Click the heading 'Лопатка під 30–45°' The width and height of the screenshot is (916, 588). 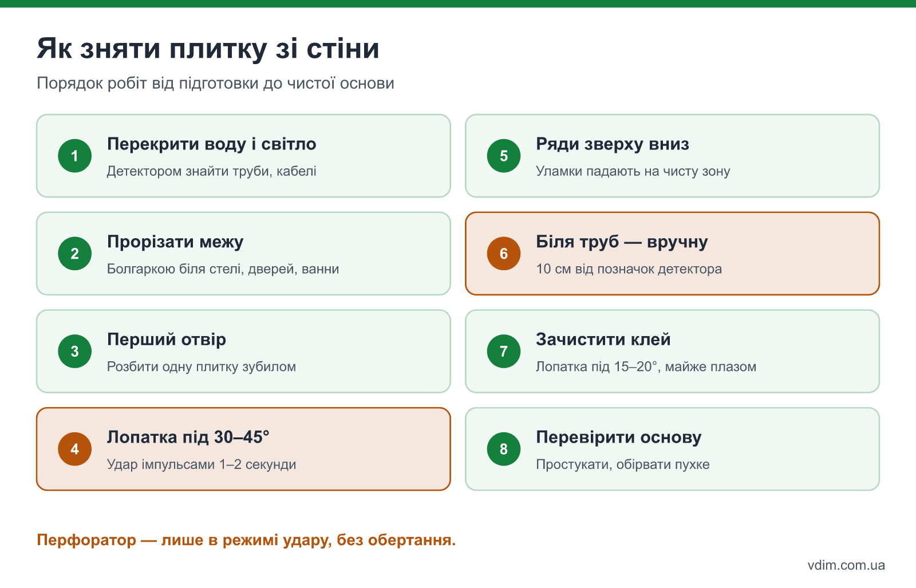(188, 437)
